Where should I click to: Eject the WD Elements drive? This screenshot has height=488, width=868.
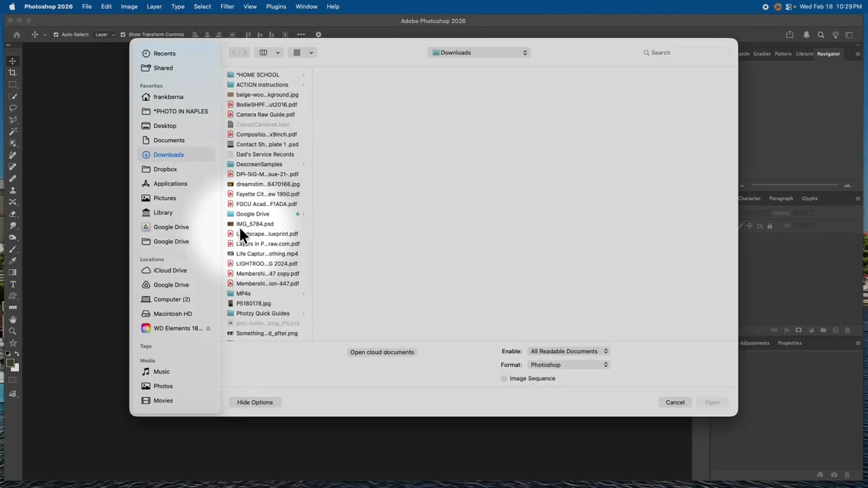[x=208, y=328]
